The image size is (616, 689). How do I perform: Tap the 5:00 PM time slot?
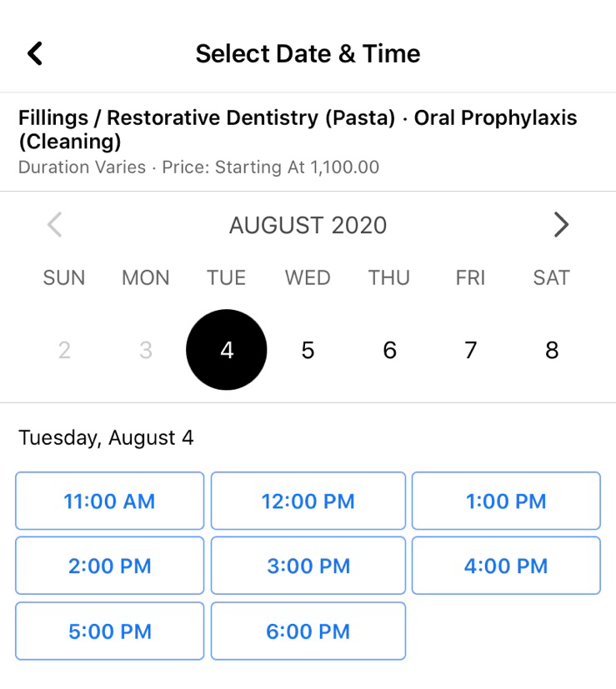coord(109,632)
